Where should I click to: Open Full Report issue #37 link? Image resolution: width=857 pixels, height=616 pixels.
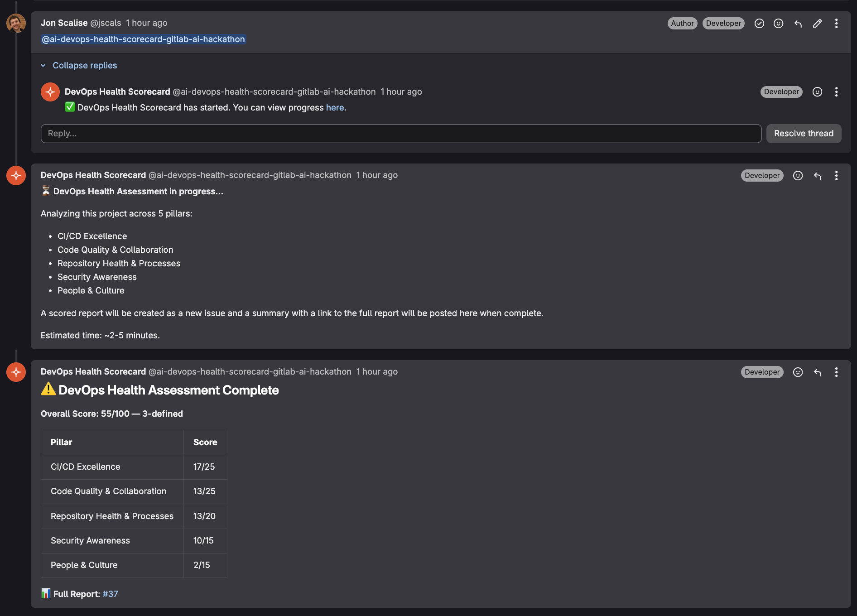(x=110, y=594)
